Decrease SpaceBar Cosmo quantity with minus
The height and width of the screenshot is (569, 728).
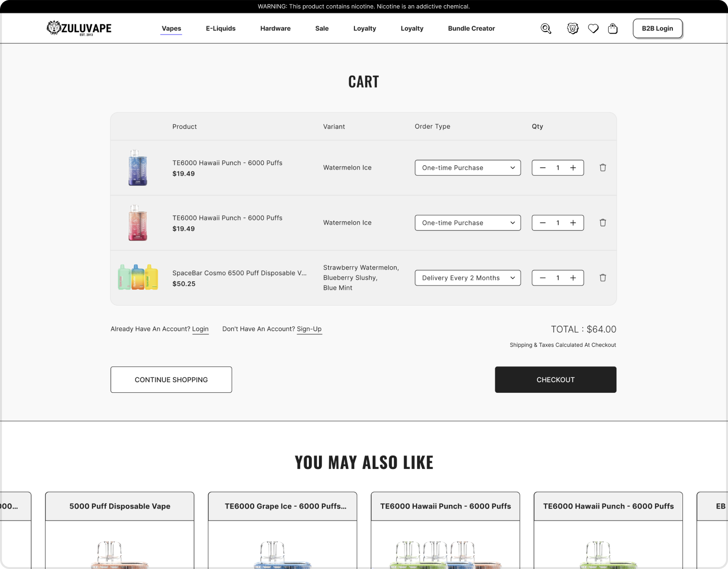tap(543, 278)
